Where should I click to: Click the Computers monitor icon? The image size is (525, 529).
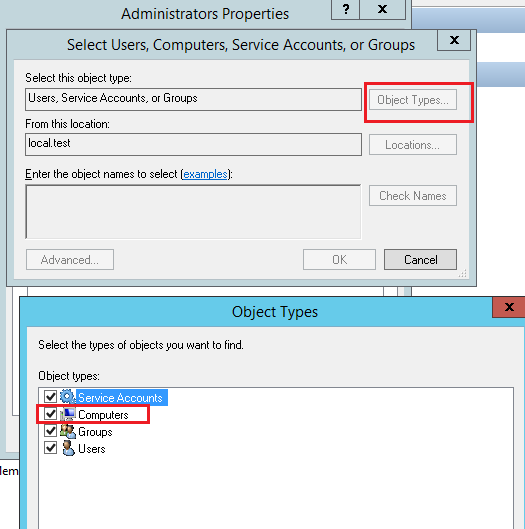pyautogui.click(x=68, y=414)
